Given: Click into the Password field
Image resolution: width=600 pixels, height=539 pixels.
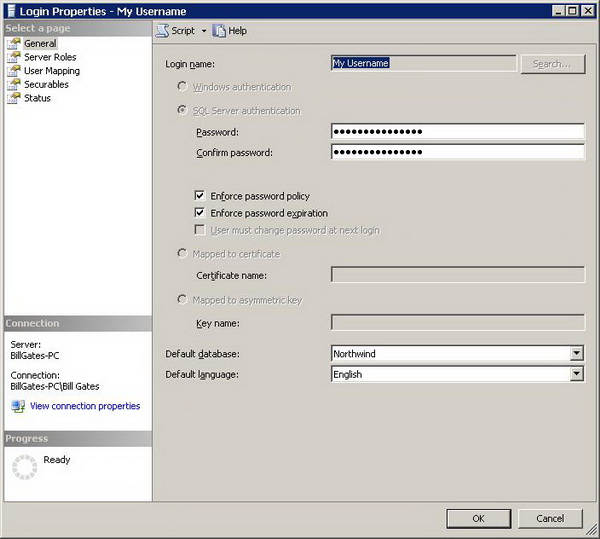Looking at the screenshot, I should coord(457,132).
